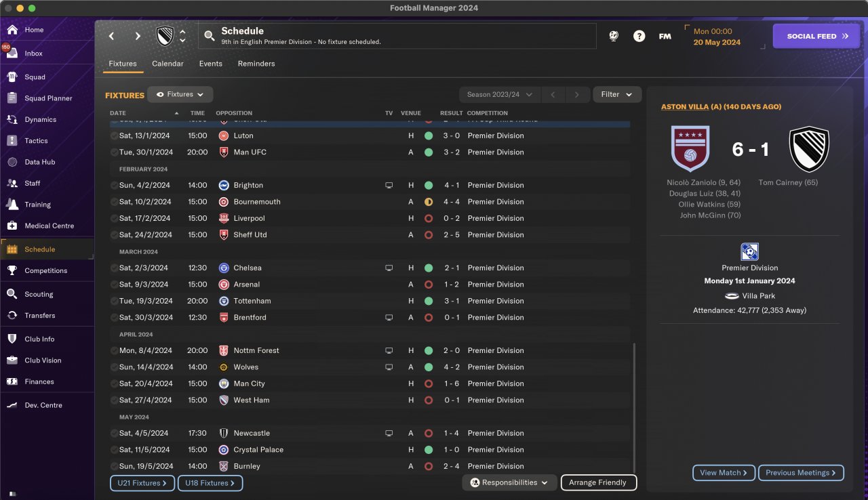Viewport: 868px width, 500px height.
Task: Open the Responsibilities dropdown
Action: 509,482
